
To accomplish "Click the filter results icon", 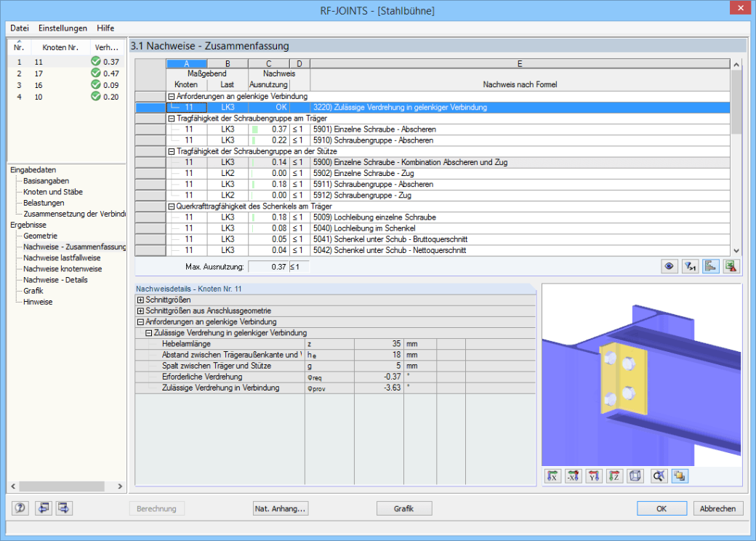I will point(690,267).
